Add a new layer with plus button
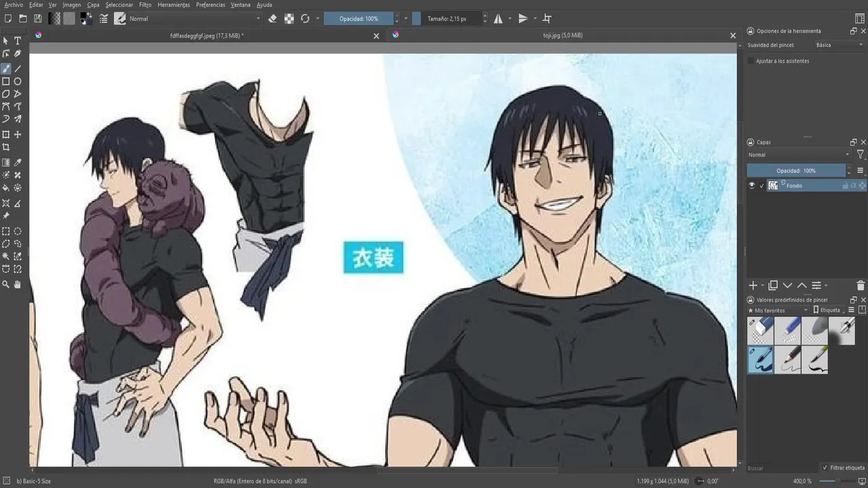The width and height of the screenshot is (868, 488). [x=752, y=285]
